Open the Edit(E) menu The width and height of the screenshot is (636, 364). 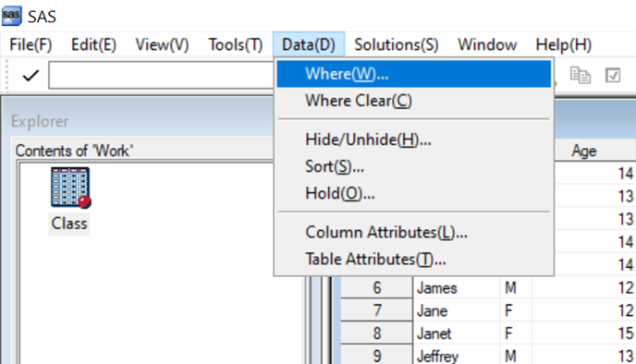(x=93, y=44)
